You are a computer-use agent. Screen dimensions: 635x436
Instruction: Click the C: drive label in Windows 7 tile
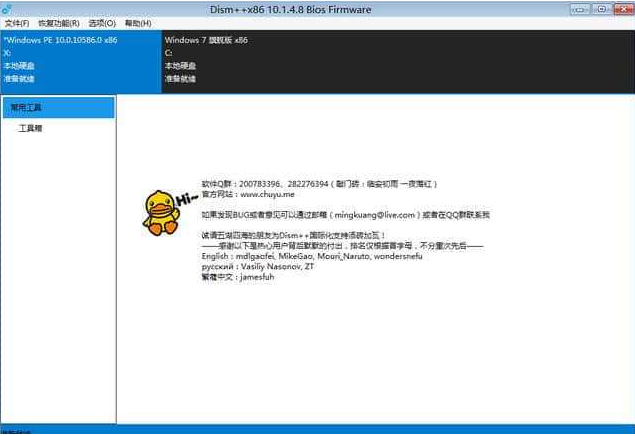168,53
